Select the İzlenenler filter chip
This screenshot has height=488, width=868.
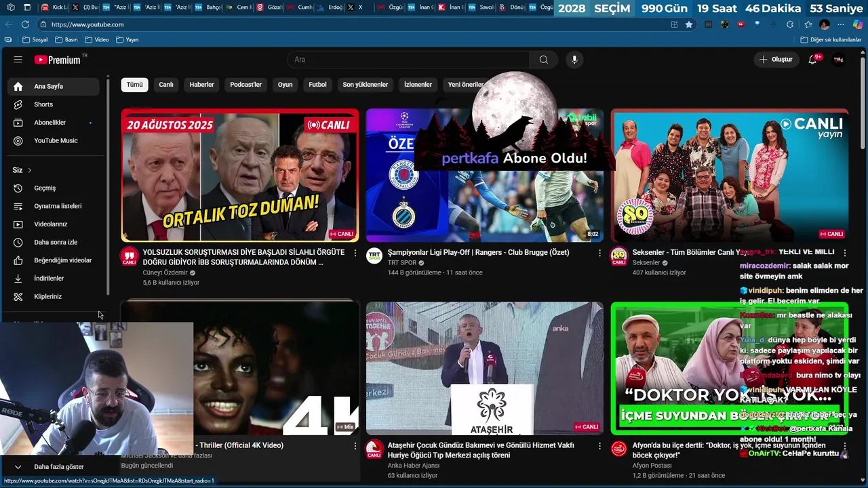(418, 85)
